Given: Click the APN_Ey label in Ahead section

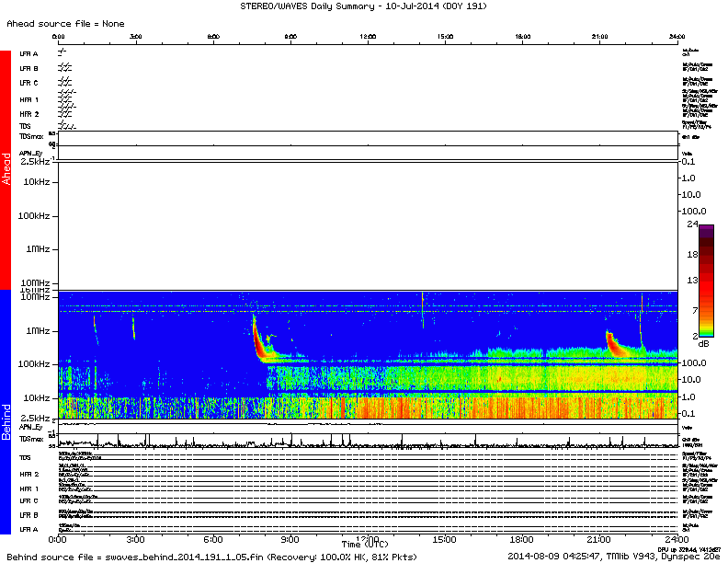Looking at the screenshot, I should [x=30, y=154].
